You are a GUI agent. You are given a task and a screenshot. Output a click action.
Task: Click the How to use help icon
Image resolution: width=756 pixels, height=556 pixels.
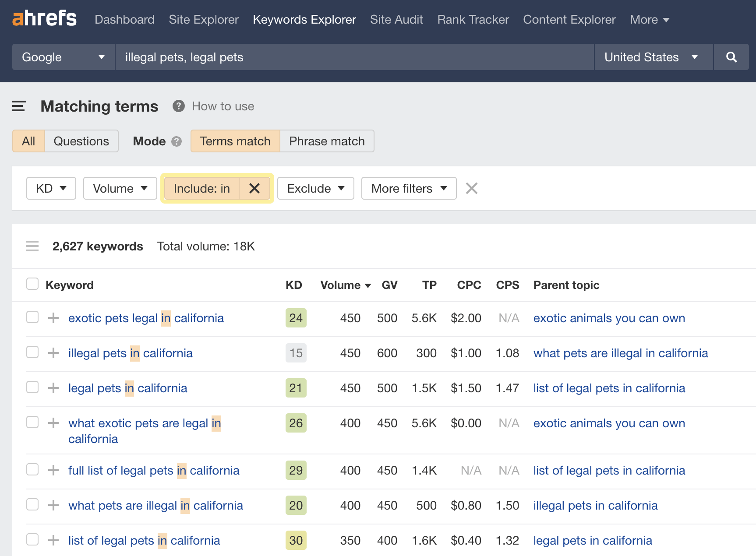179,106
